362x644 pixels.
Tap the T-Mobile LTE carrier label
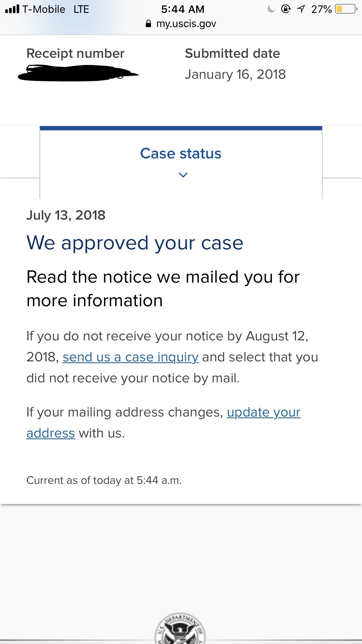tap(55, 9)
